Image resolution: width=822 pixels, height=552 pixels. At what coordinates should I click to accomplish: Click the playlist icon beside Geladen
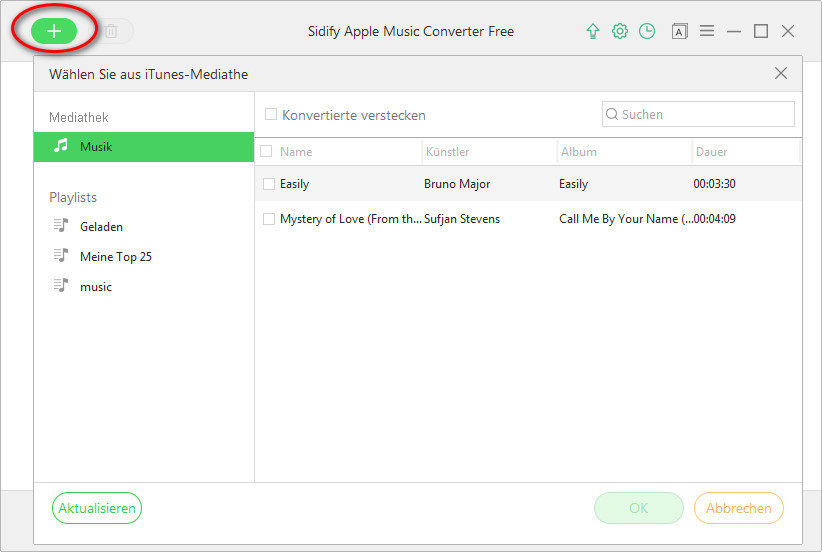pyautogui.click(x=61, y=225)
